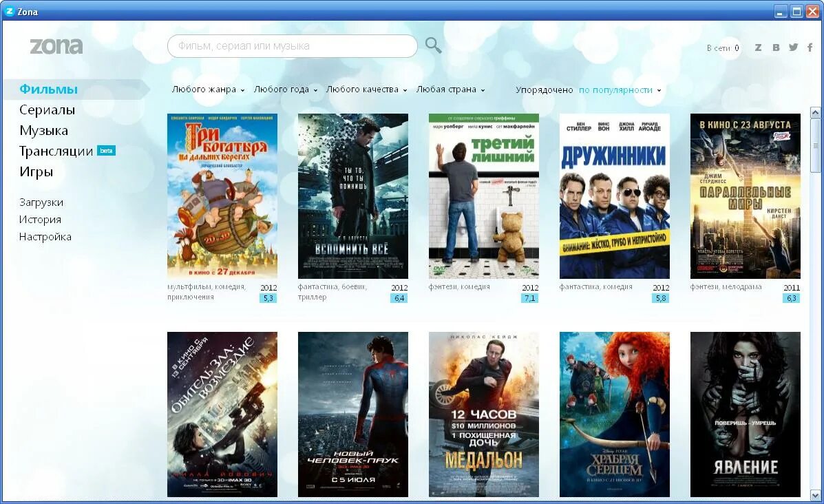Open the Музыка section
The height and width of the screenshot is (504, 824).
click(43, 130)
